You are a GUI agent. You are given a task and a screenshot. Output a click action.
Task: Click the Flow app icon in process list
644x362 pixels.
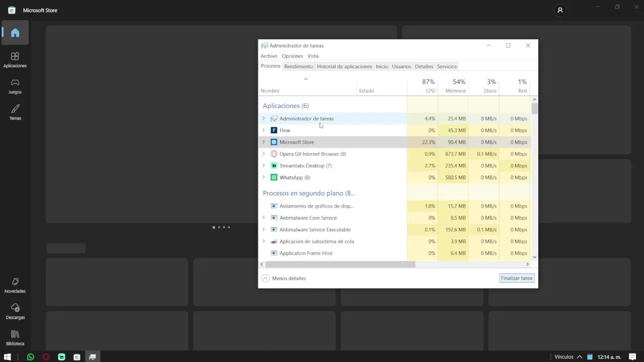tap(274, 130)
